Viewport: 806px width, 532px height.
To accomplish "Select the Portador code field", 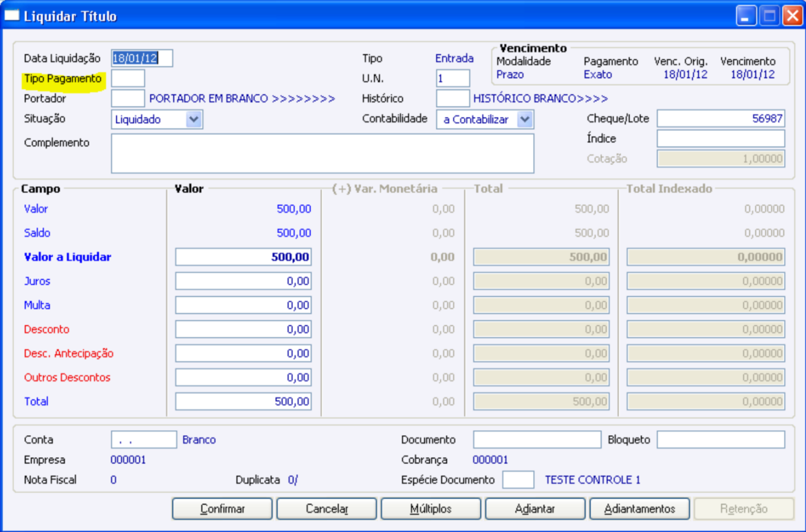I will coord(128,99).
